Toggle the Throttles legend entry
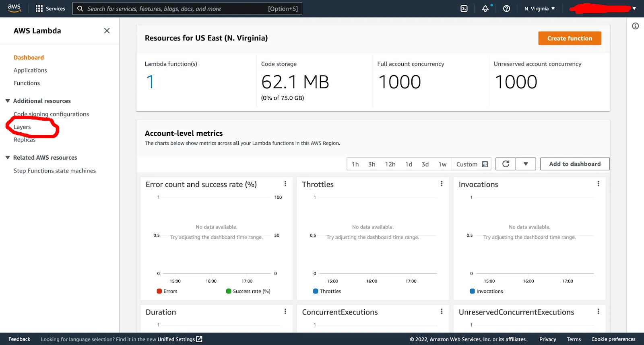Image resolution: width=644 pixels, height=345 pixels. (327, 292)
